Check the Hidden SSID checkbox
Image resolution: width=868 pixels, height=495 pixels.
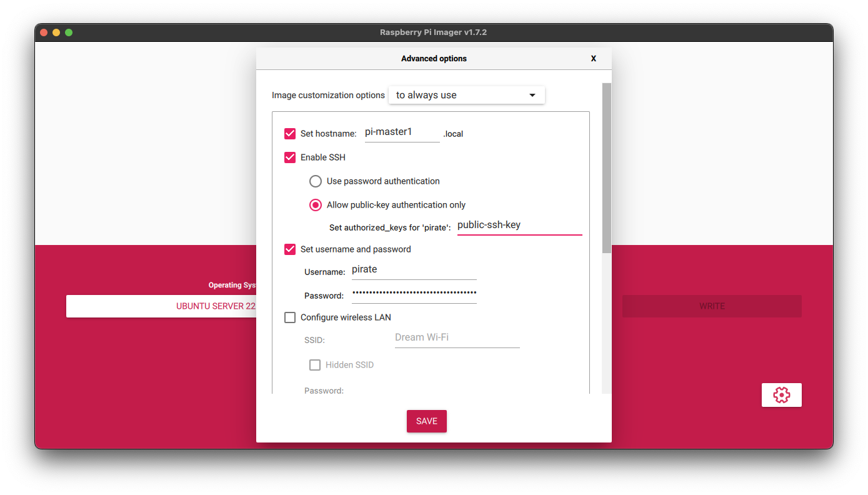(315, 365)
